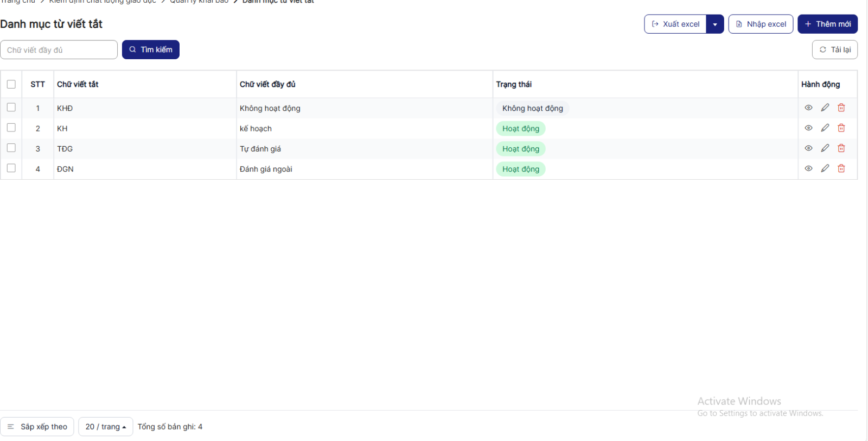Check the checkbox for the KH row

coord(11,128)
